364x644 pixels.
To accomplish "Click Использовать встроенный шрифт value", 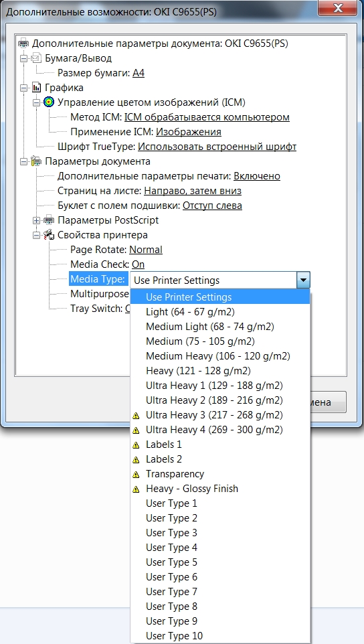I will [217, 147].
